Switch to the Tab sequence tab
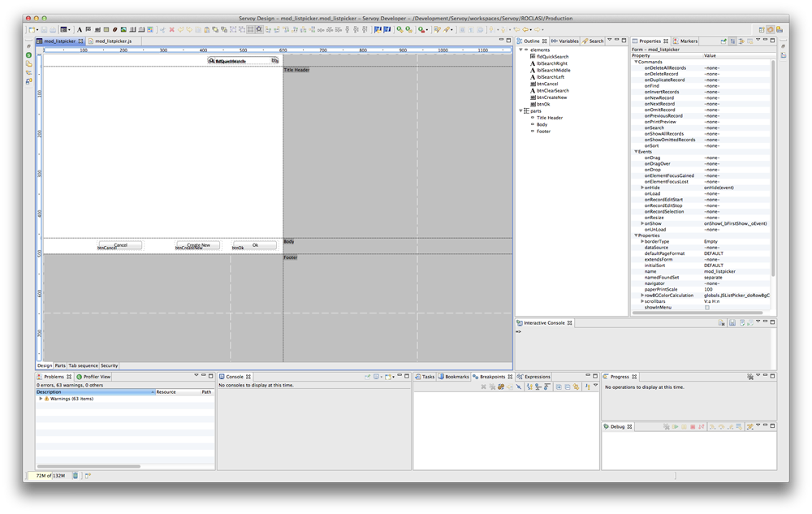812x514 pixels. coord(83,365)
